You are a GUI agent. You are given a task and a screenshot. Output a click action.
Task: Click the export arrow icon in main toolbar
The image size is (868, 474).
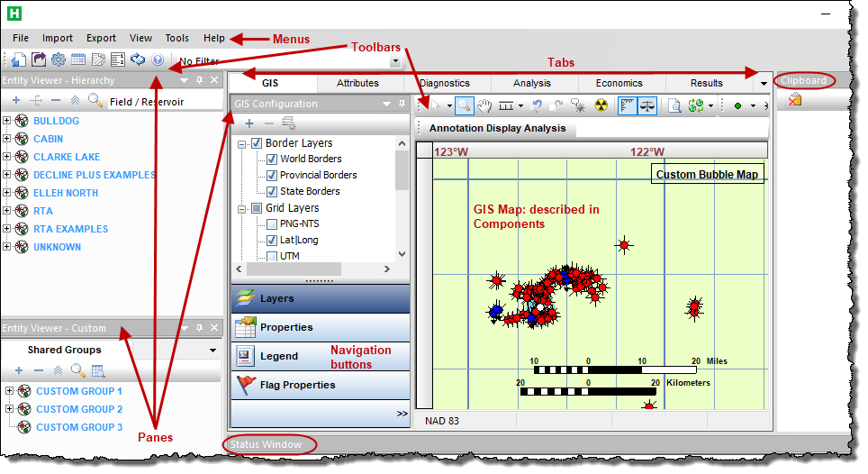(x=39, y=59)
